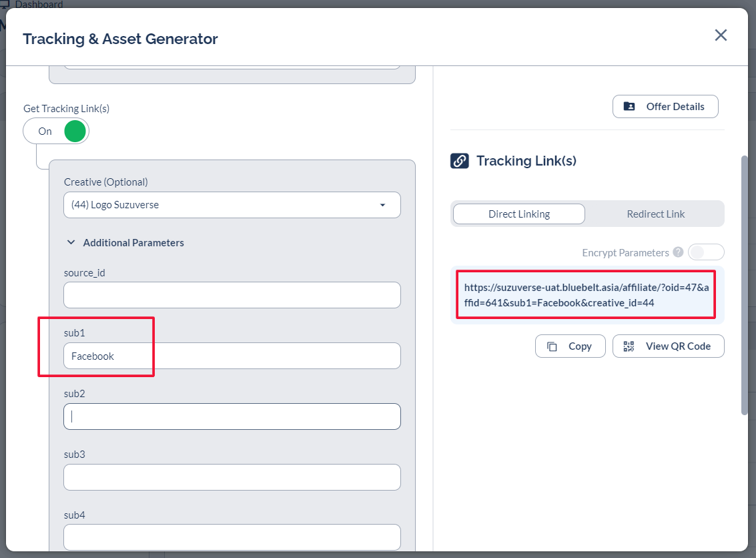
Task: Click the Creative dropdown caret arrow
Action: click(382, 205)
